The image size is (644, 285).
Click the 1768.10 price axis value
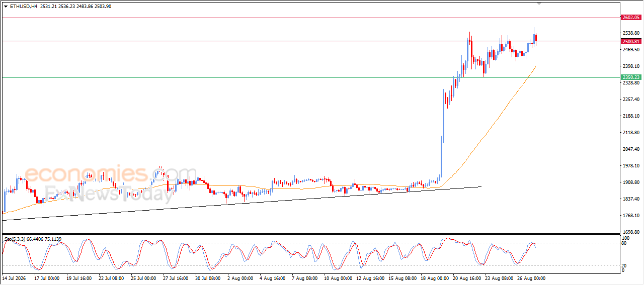click(x=630, y=215)
